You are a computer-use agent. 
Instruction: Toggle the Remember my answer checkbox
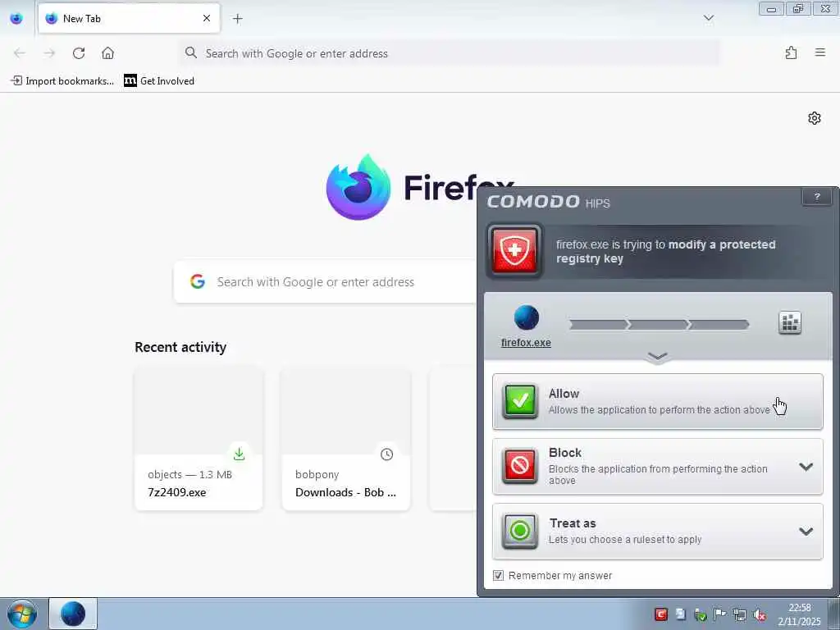point(498,575)
